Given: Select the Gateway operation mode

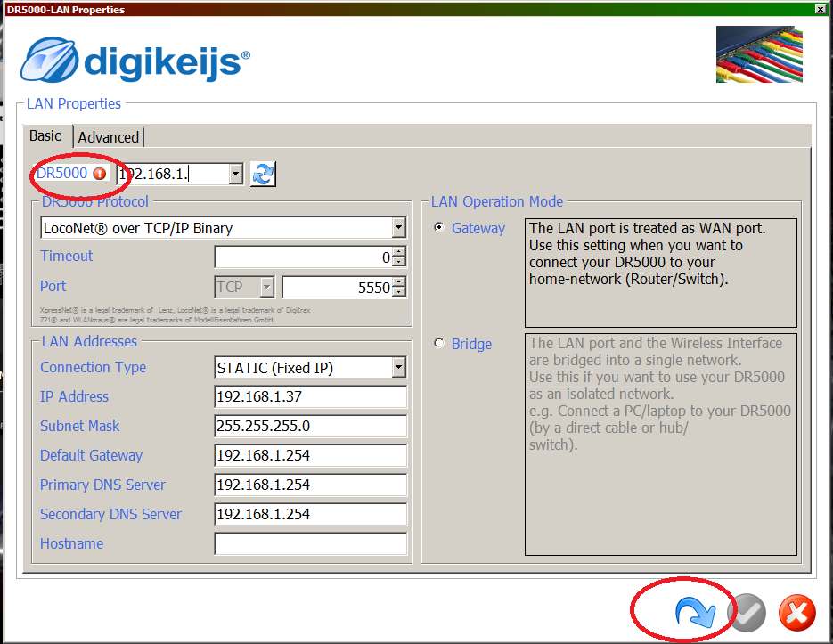Looking at the screenshot, I should point(439,227).
